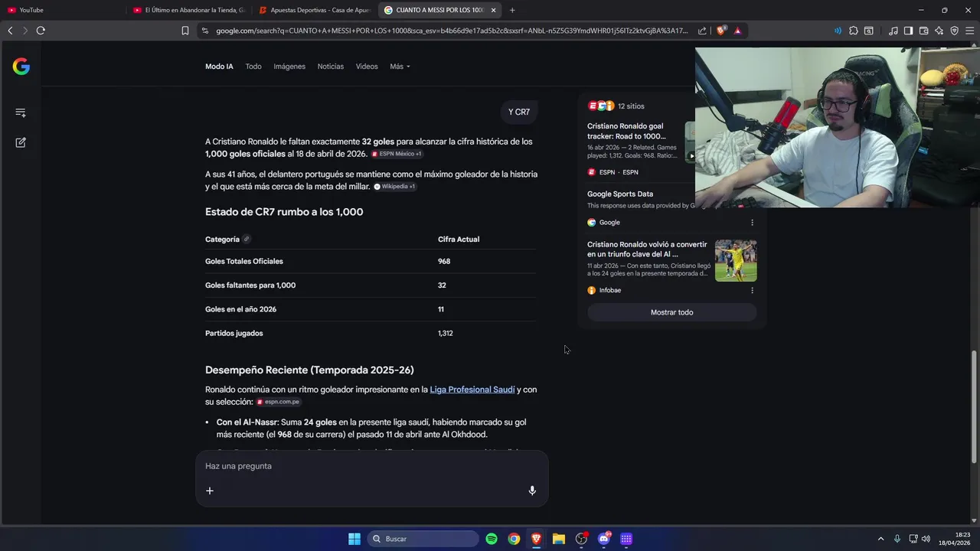
Task: Click the Mostrar todo button
Action: tap(671, 312)
